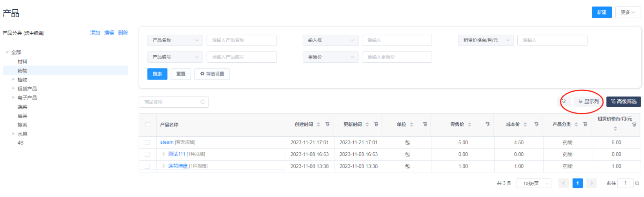The width and height of the screenshot is (644, 197).
Task: Sort the table by 租赁价格台/月/元
Action: point(615,128)
